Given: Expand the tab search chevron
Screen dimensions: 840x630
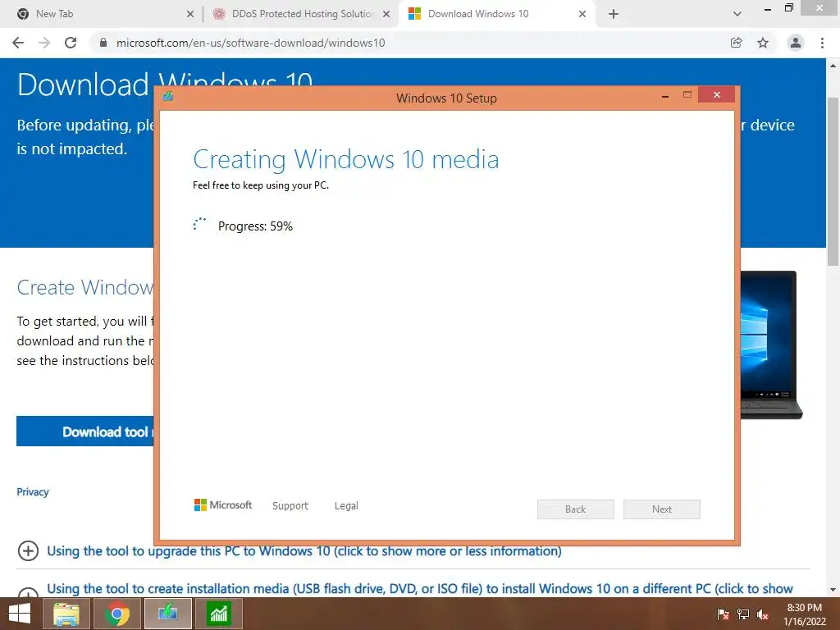Looking at the screenshot, I should pos(737,14).
